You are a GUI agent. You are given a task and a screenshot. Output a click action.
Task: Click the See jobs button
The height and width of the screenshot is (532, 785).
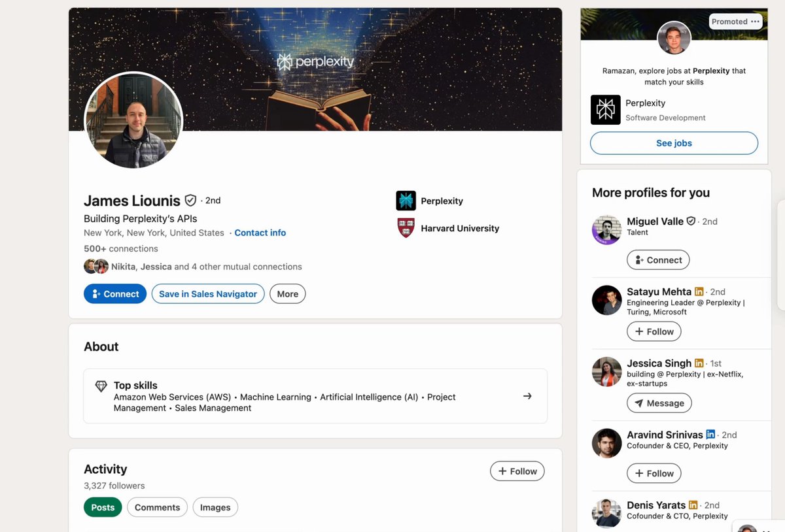(x=674, y=143)
